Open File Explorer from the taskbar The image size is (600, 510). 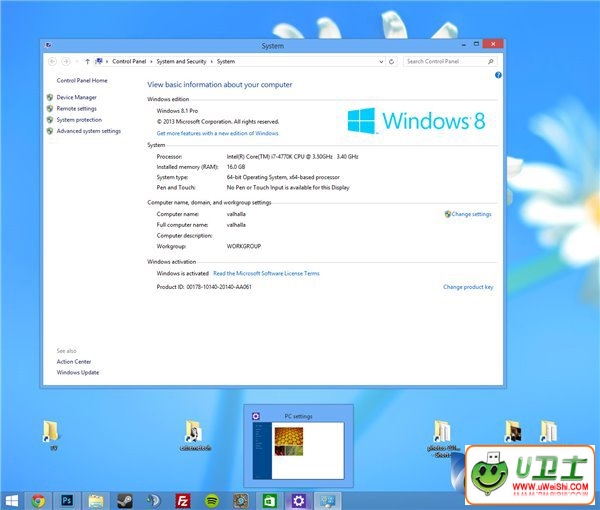tap(96, 500)
